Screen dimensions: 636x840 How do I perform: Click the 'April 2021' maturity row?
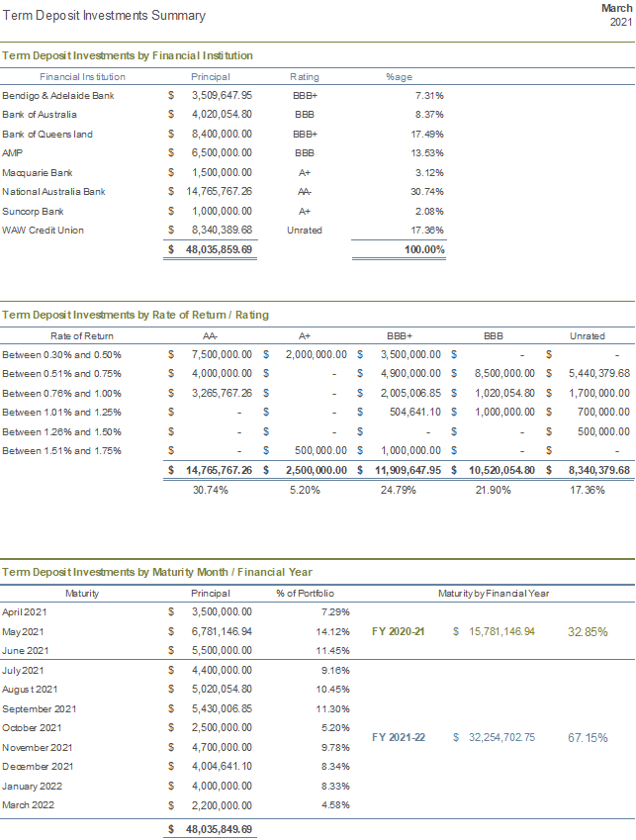[24, 612]
